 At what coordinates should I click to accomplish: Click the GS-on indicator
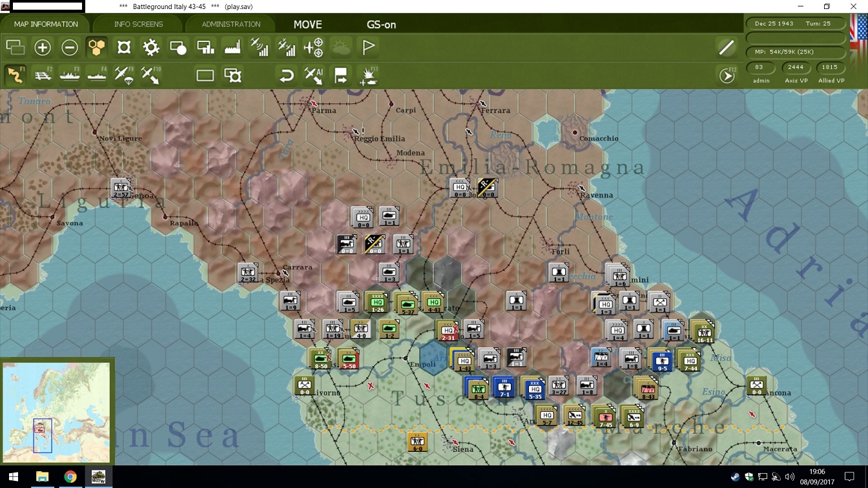[381, 25]
